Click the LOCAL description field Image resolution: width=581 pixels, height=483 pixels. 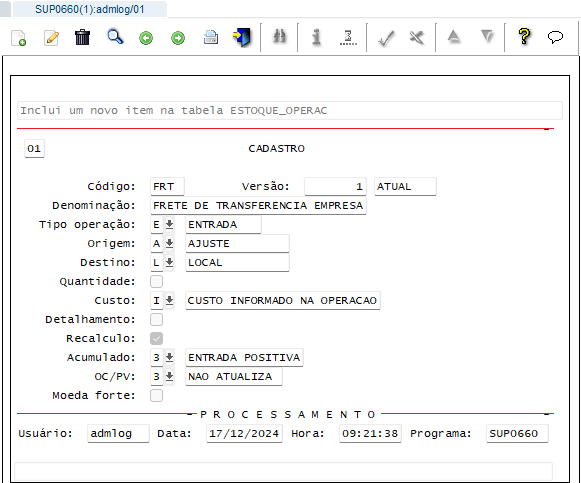pos(237,262)
